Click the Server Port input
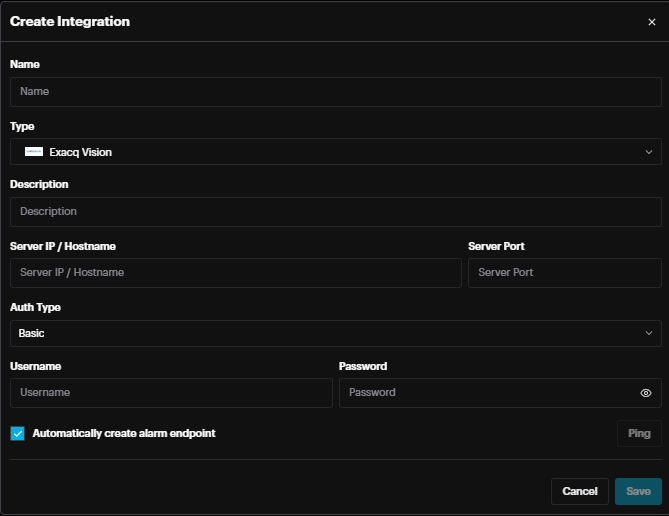Image resolution: width=669 pixels, height=516 pixels. click(564, 273)
